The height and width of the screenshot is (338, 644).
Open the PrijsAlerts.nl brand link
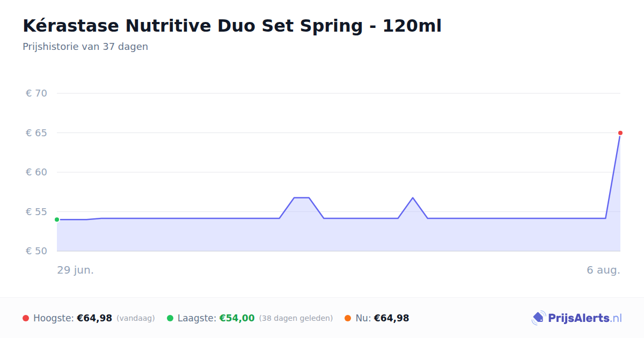[577, 318]
